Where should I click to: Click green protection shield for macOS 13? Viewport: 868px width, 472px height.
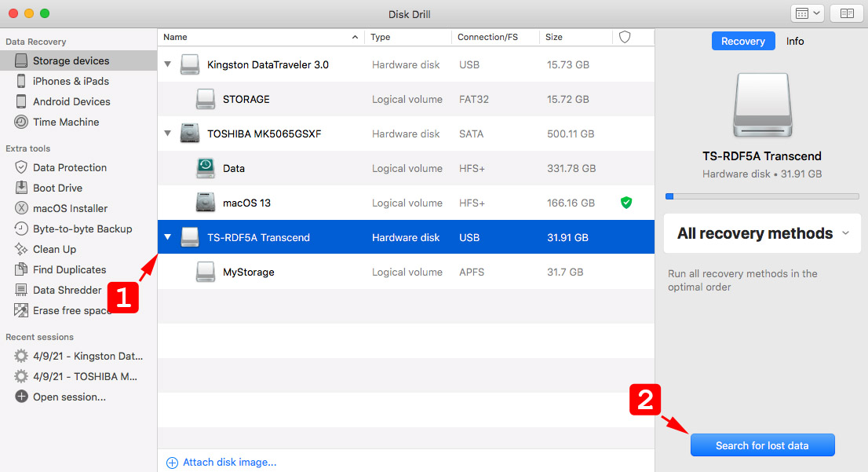pyautogui.click(x=625, y=203)
